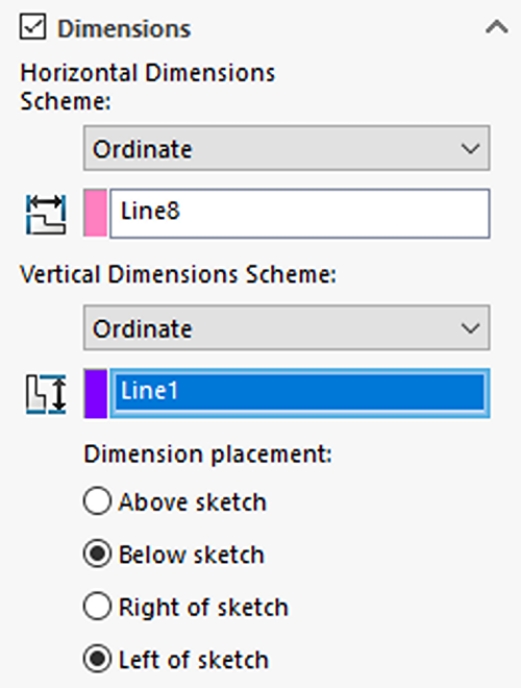Click the purple color swatch beside Line1
Image resolution: width=522 pixels, height=688 pixels.
tap(95, 393)
